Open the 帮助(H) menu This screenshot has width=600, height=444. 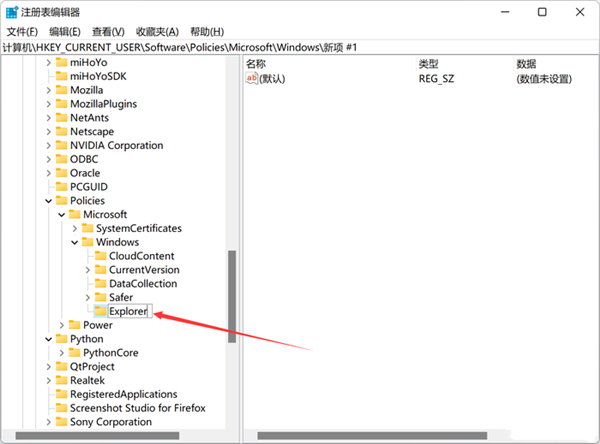(207, 32)
